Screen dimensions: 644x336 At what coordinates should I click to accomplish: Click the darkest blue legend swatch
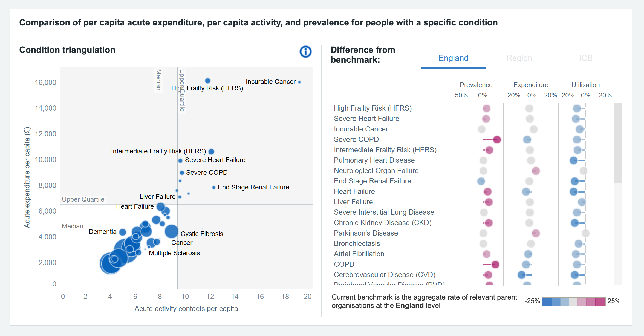pyautogui.click(x=547, y=301)
